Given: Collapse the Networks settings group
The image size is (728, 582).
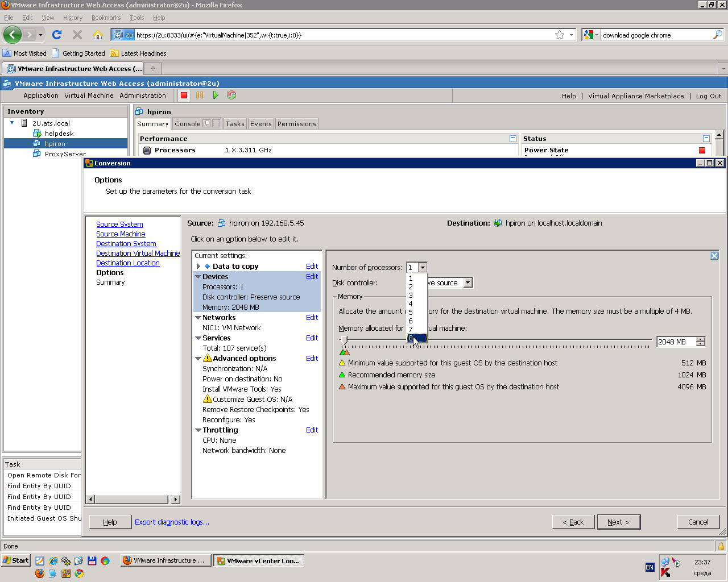Looking at the screenshot, I should [x=198, y=318].
